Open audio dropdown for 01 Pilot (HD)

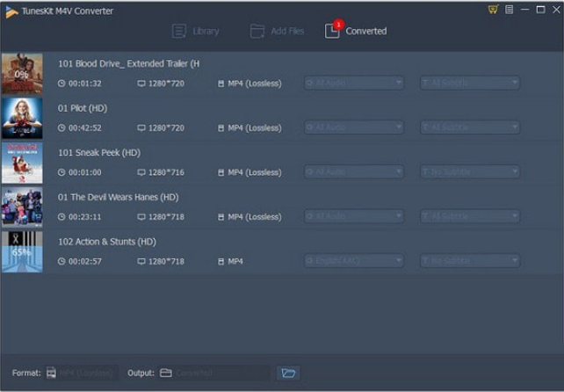[x=353, y=127]
